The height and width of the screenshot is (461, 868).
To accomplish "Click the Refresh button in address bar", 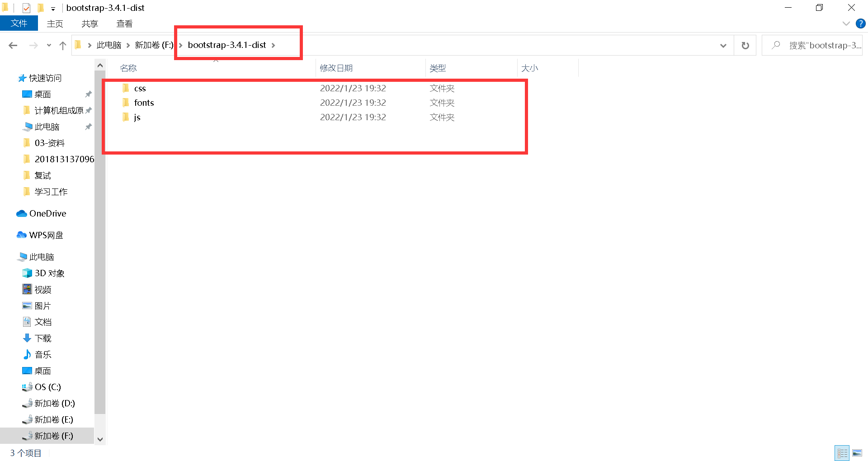I will 745,45.
